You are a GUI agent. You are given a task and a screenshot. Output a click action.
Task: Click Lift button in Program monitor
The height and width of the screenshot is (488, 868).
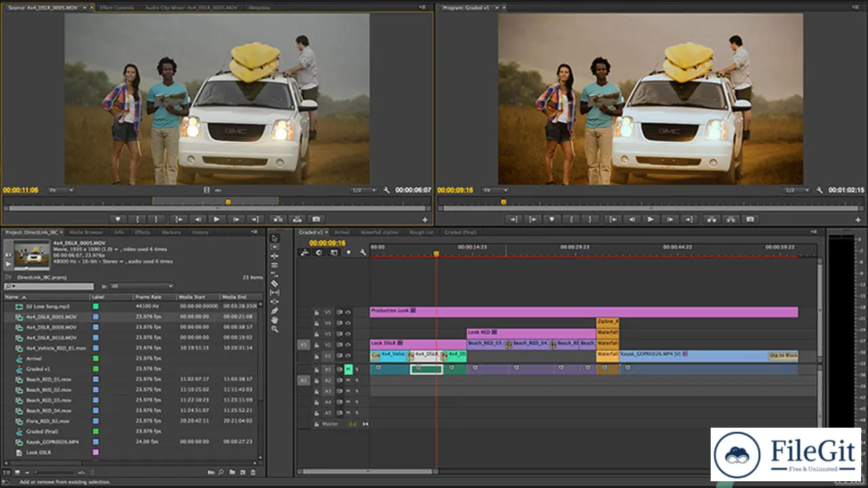coord(711,219)
